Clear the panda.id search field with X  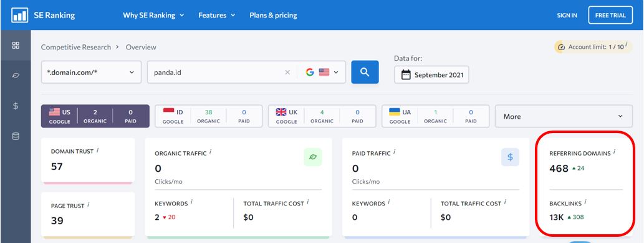tap(287, 72)
